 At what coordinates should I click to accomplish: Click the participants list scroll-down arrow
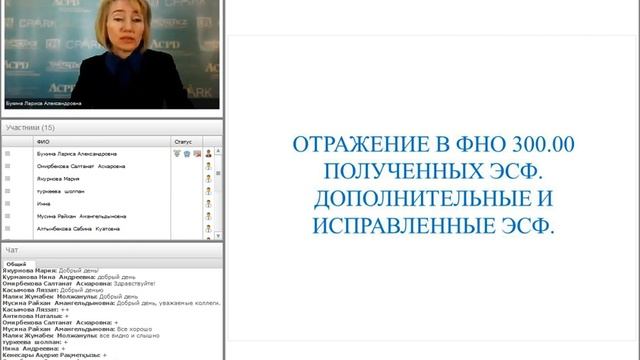click(x=218, y=236)
